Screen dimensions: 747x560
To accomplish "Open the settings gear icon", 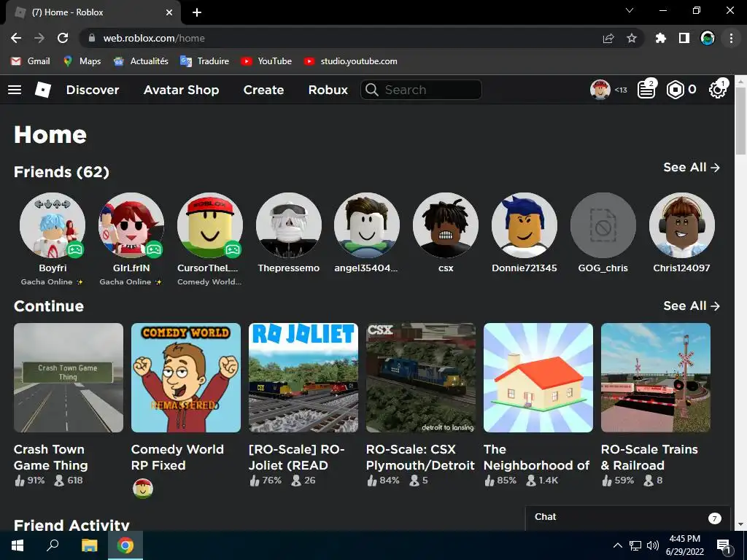I will pos(718,90).
